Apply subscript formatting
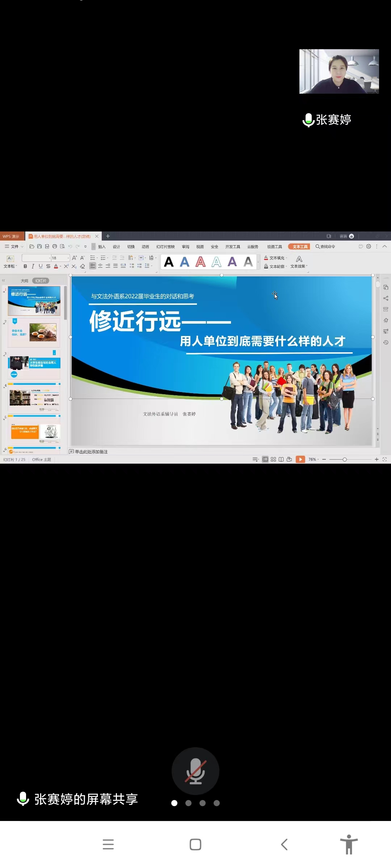 click(74, 266)
